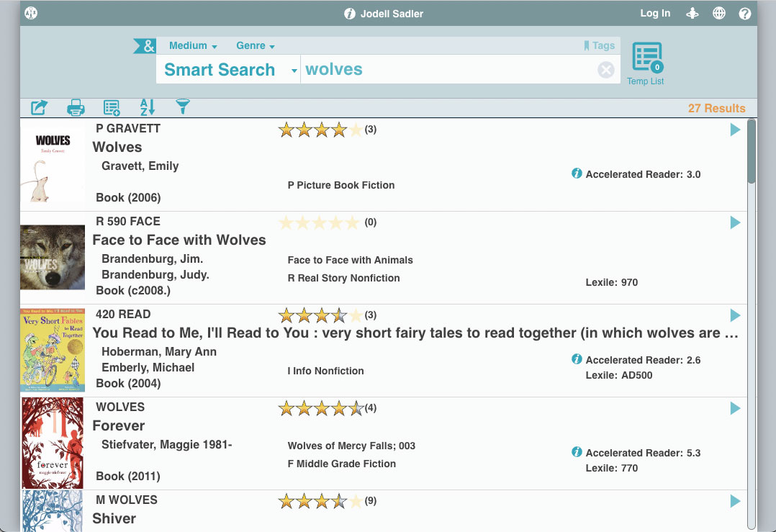Expand details arrow for Wolves by Gravett
The image size is (776, 532).
click(736, 130)
